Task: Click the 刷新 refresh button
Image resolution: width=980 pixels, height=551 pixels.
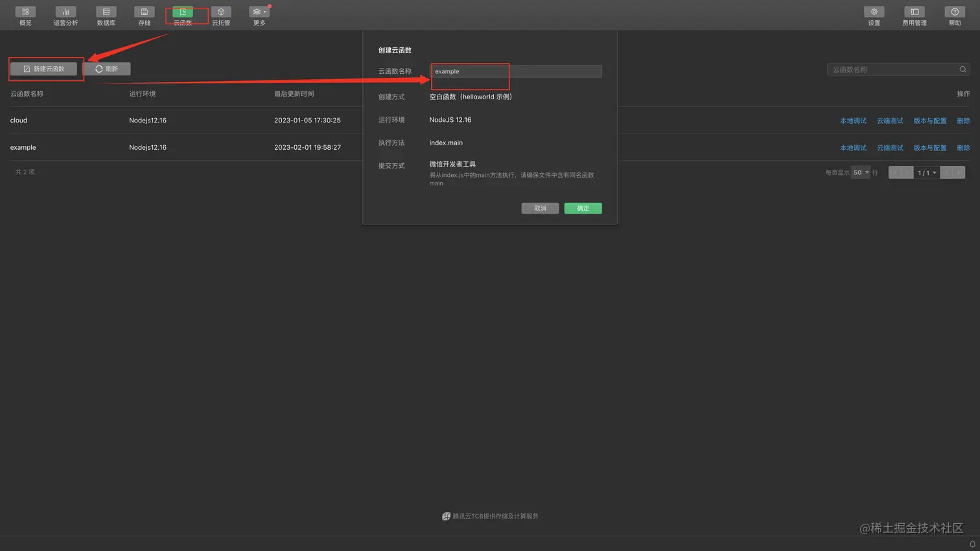Action: [x=107, y=69]
